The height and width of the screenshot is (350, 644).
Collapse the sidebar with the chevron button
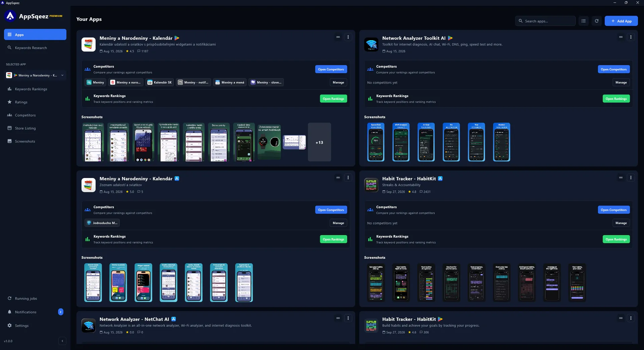point(62,341)
